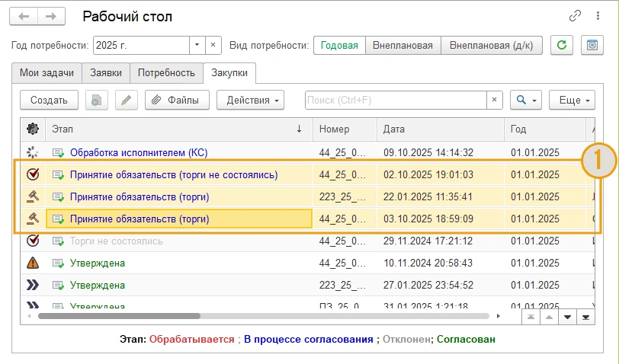The image size is (619, 364).
Task: Switch to the Заявки tab
Action: pos(106,73)
